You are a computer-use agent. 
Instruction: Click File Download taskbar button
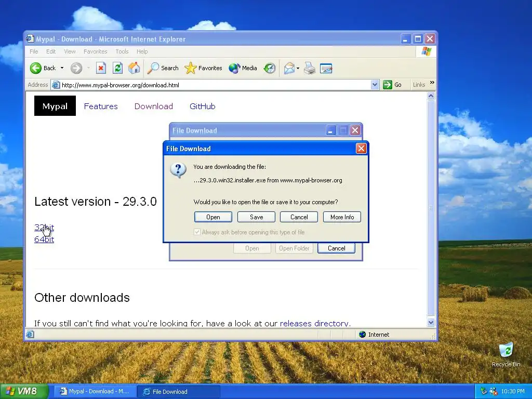coord(179,392)
